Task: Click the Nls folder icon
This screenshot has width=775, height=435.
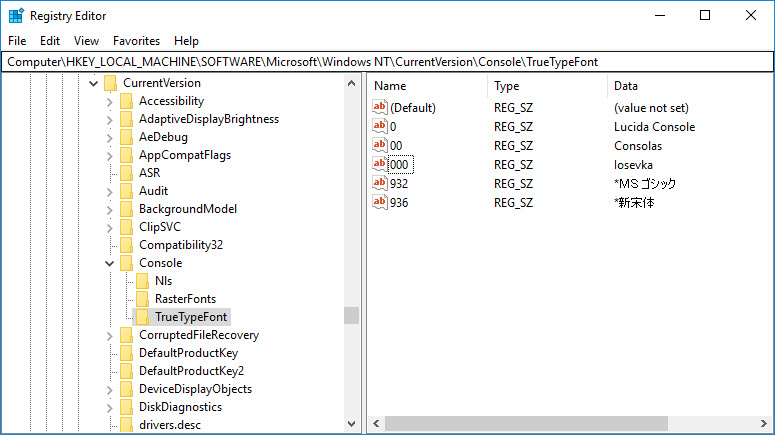Action: 142,281
